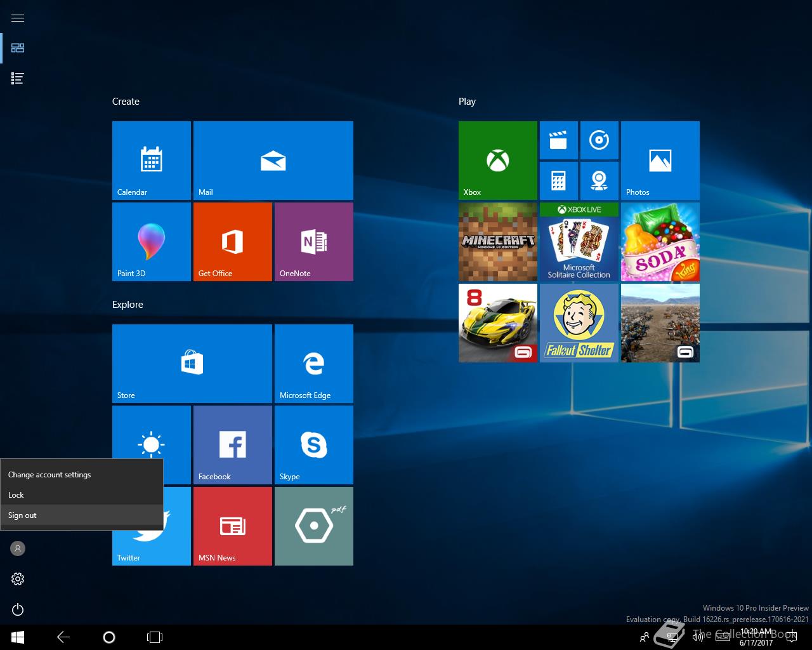This screenshot has width=812, height=650.
Task: Open the Store tile
Action: [x=192, y=364]
